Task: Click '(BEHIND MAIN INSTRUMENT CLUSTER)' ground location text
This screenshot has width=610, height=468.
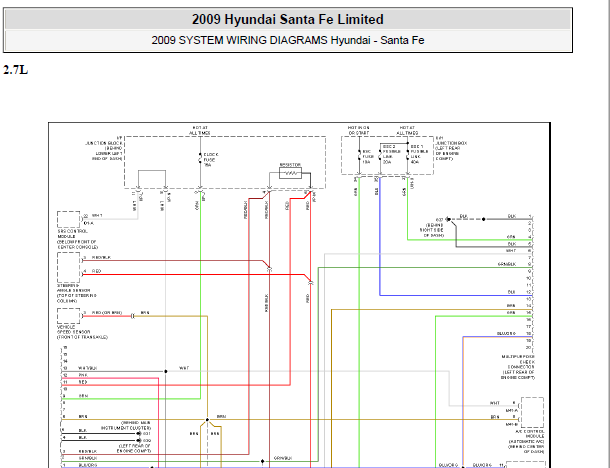Action: (x=125, y=425)
